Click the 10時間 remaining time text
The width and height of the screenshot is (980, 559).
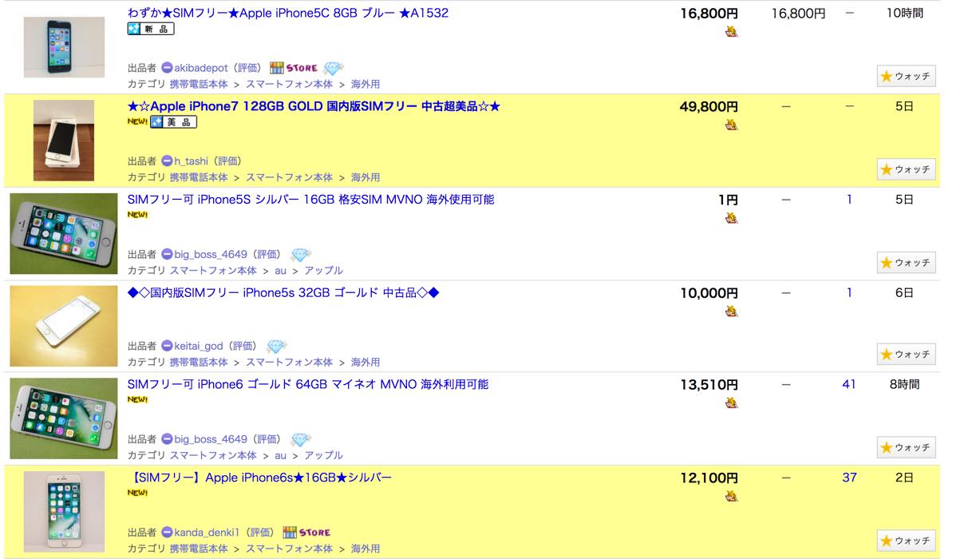tap(905, 14)
